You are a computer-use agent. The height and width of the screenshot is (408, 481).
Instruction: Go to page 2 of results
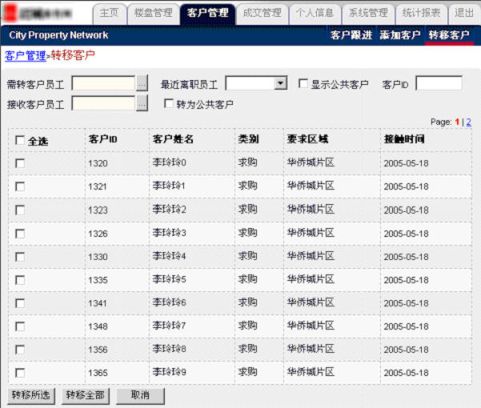pyautogui.click(x=468, y=122)
